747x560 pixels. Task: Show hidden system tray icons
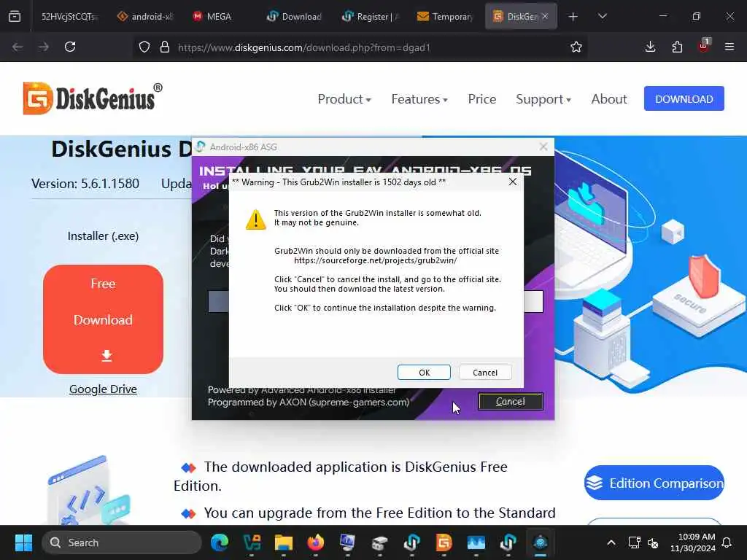tap(611, 542)
